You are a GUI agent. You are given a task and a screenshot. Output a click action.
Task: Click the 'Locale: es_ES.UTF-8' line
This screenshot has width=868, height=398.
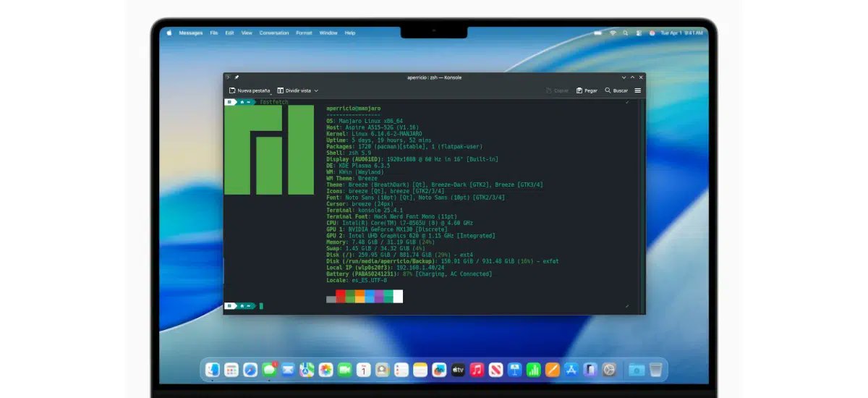pyautogui.click(x=357, y=280)
